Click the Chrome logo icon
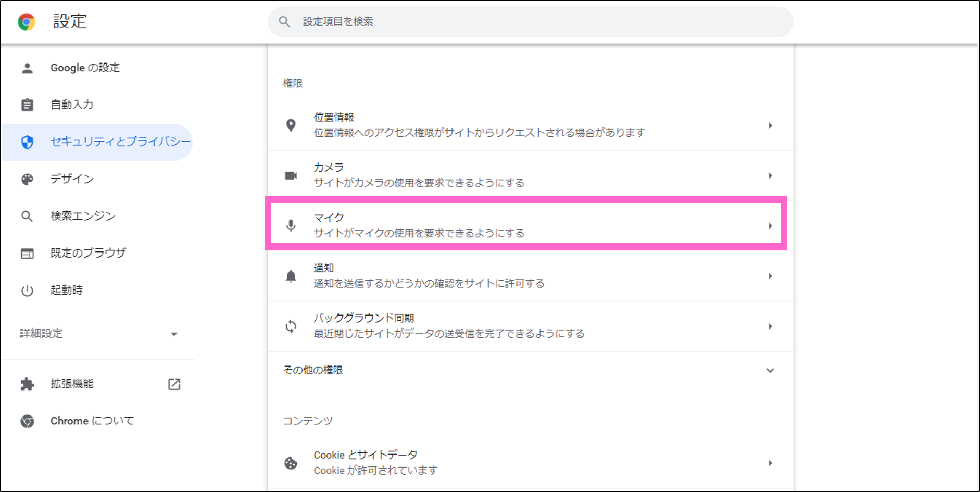Screen dimensions: 980x492 27,22
